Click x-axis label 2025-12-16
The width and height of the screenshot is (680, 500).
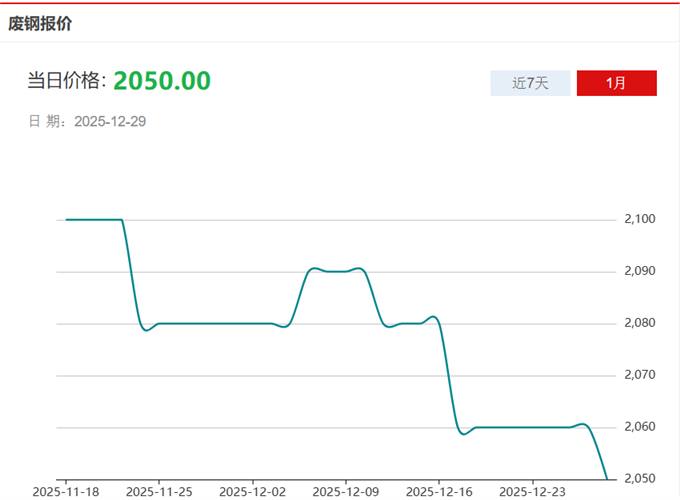[x=438, y=491]
